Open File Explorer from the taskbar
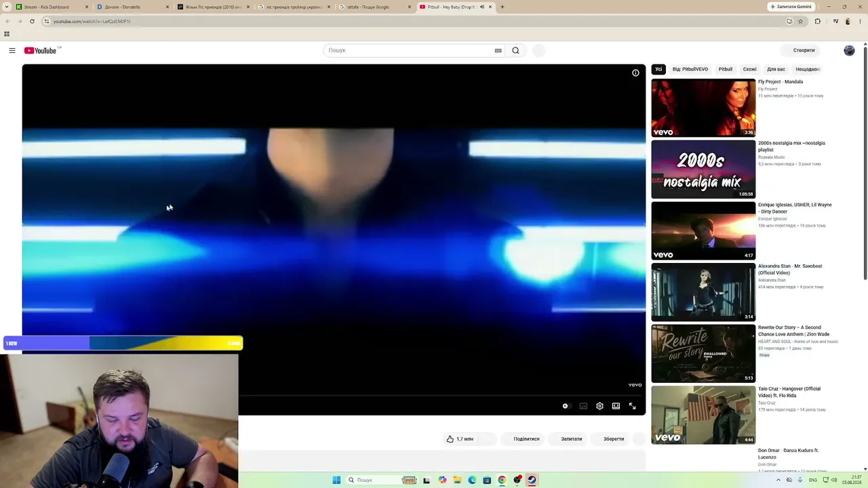 [457, 480]
